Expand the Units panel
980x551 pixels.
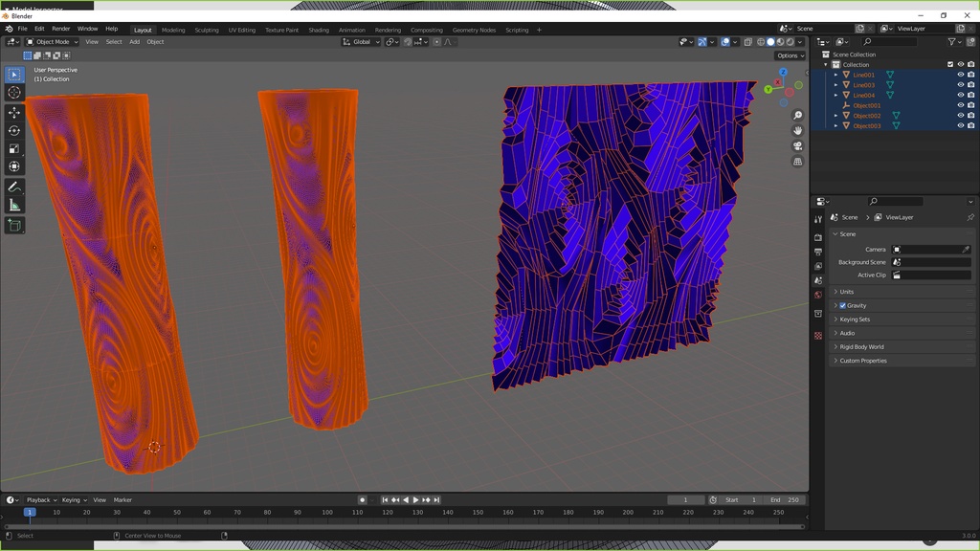(x=847, y=292)
